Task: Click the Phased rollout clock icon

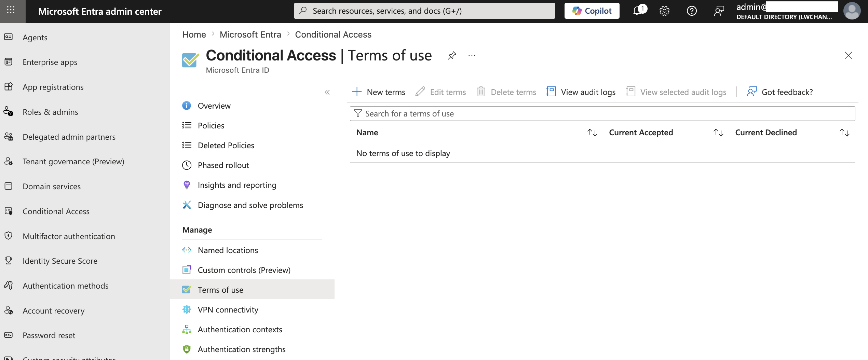Action: (x=187, y=165)
